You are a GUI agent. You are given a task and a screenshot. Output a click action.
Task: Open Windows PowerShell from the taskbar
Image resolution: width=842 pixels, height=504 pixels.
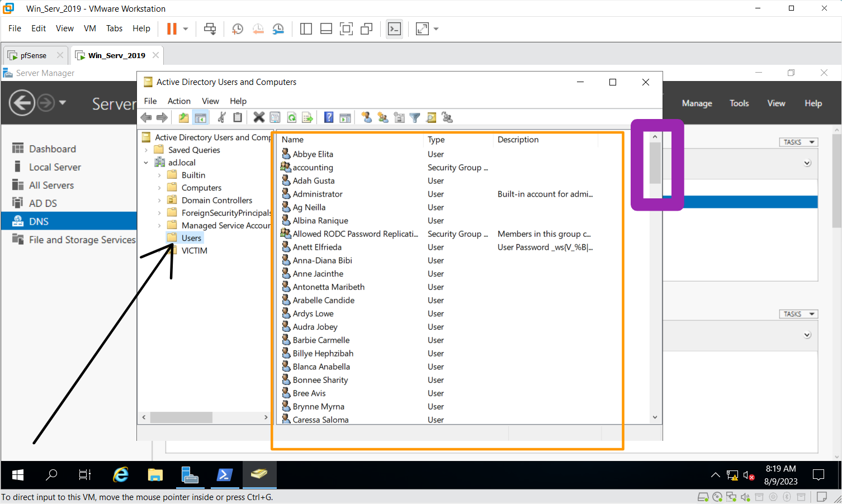point(224,475)
